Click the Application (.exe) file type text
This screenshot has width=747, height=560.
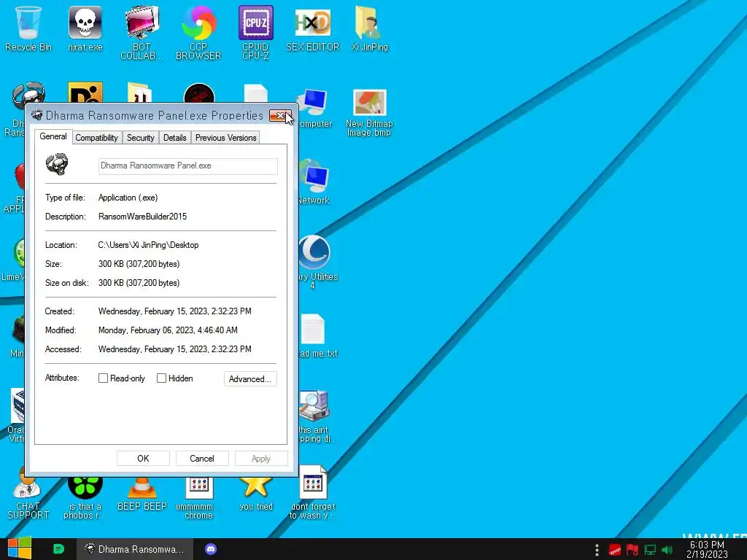[x=128, y=198]
